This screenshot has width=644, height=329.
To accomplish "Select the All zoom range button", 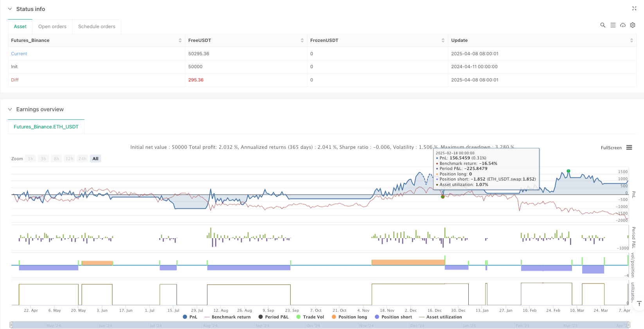I will click(x=95, y=159).
